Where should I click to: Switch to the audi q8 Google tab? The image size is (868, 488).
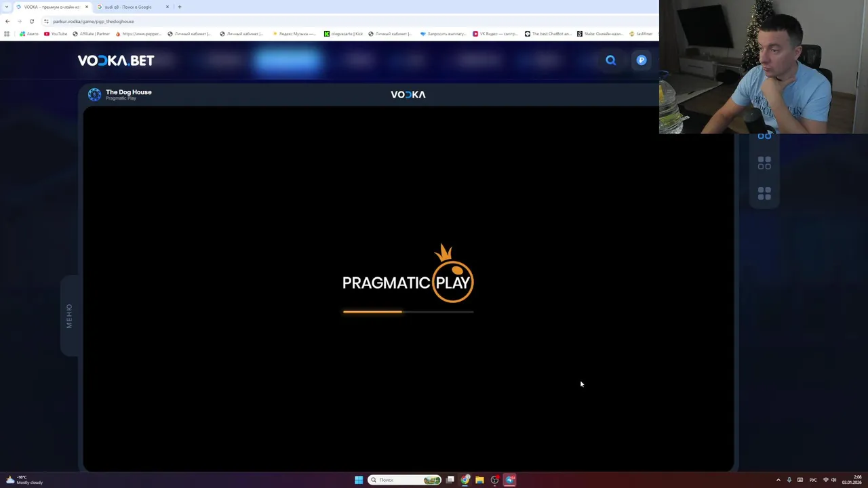click(x=129, y=7)
